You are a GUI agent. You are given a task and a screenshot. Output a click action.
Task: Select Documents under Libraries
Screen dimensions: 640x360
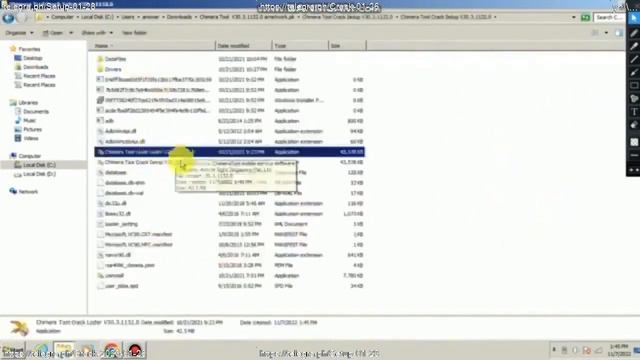36,111
